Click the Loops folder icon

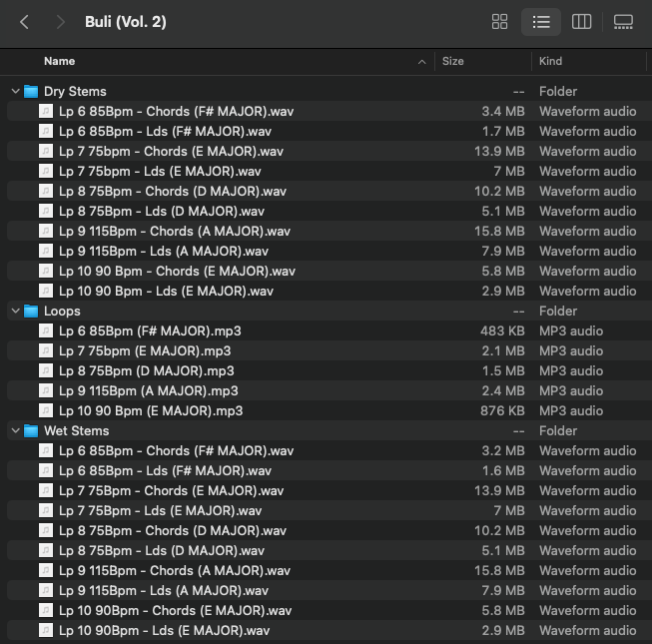(31, 311)
